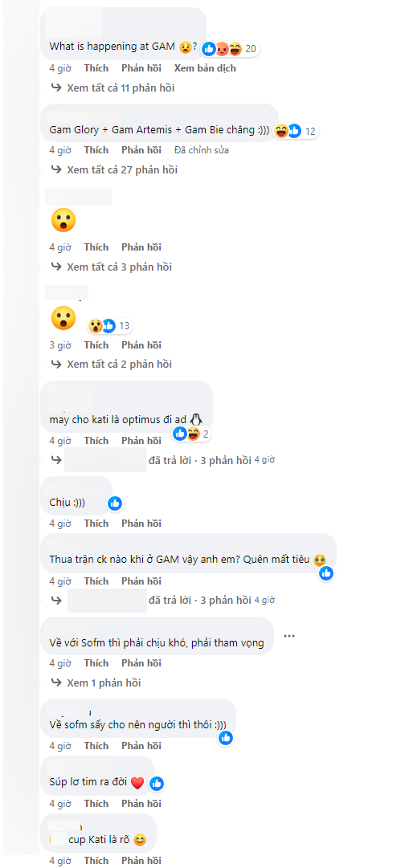Screen dimensions: 401x868
Task: Click 'Thích' under 'Chịu :)))' comment
Action: pyautogui.click(x=96, y=523)
